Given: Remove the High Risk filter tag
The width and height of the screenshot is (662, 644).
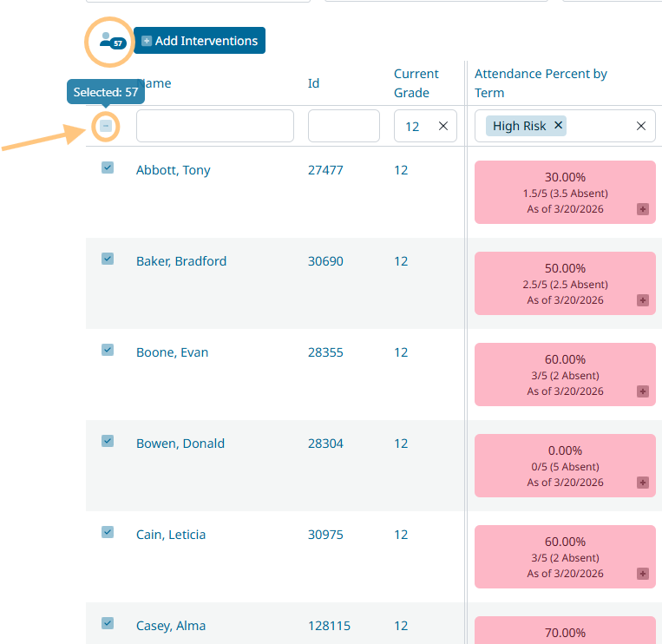Looking at the screenshot, I should click(x=559, y=126).
